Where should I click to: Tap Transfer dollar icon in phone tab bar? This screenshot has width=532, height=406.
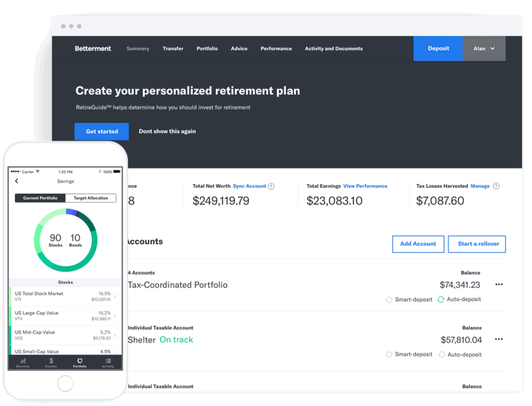click(51, 362)
